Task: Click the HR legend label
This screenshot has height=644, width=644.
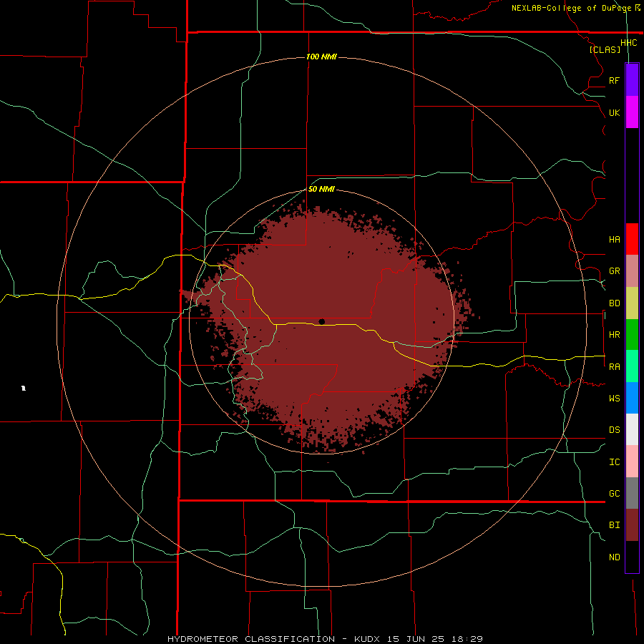Action: (x=614, y=335)
